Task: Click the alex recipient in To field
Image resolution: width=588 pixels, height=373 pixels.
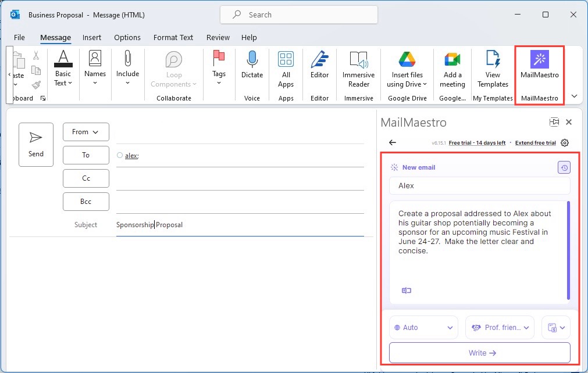Action: click(131, 156)
